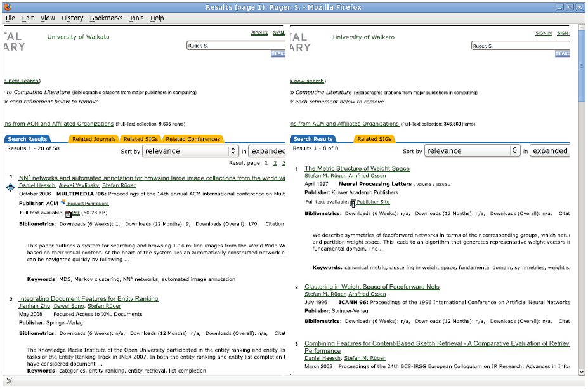This screenshot has height=389, width=588.
Task: Click the text "Kluwer Academic Publishers"
Action: point(365,192)
